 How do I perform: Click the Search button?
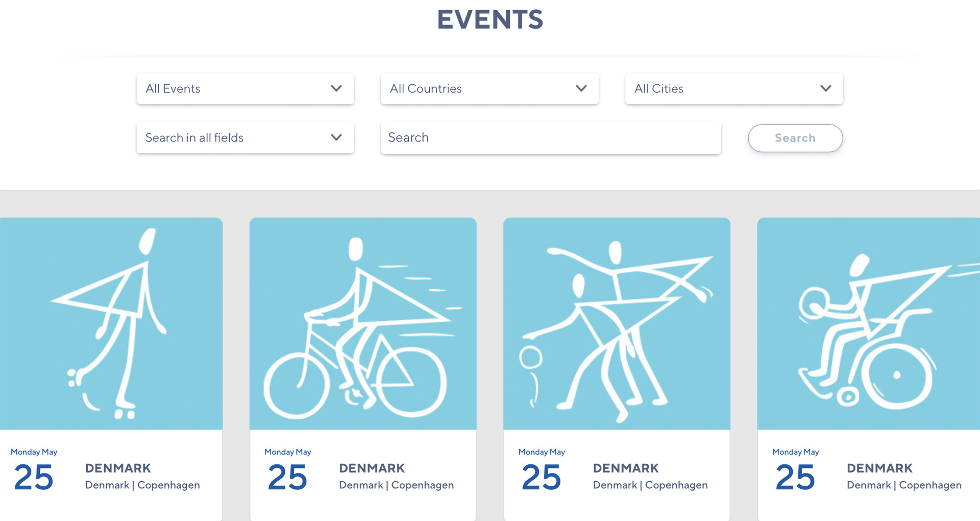[x=795, y=138]
